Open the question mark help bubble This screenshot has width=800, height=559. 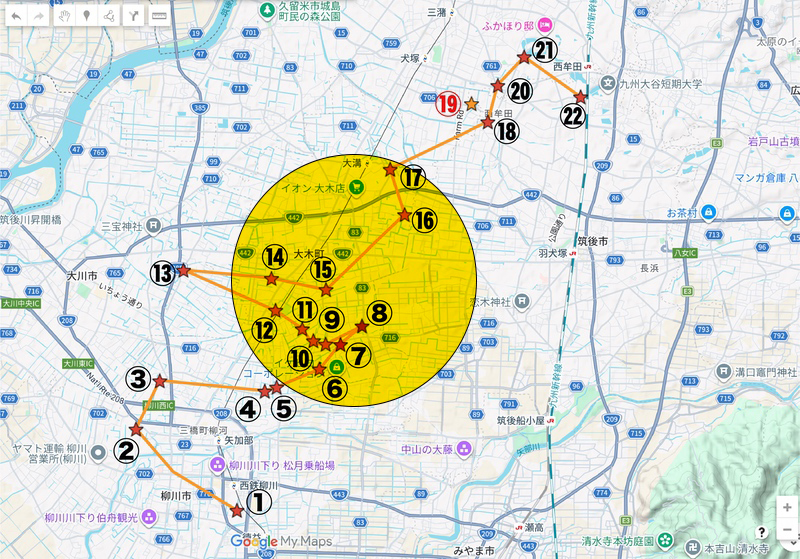(762, 532)
